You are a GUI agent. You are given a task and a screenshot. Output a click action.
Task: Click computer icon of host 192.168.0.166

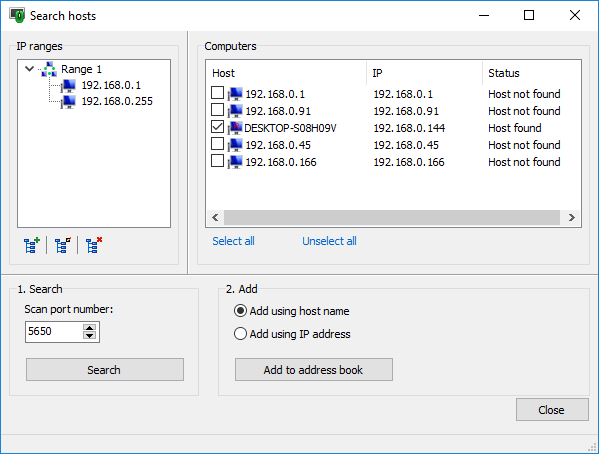[x=235, y=162]
